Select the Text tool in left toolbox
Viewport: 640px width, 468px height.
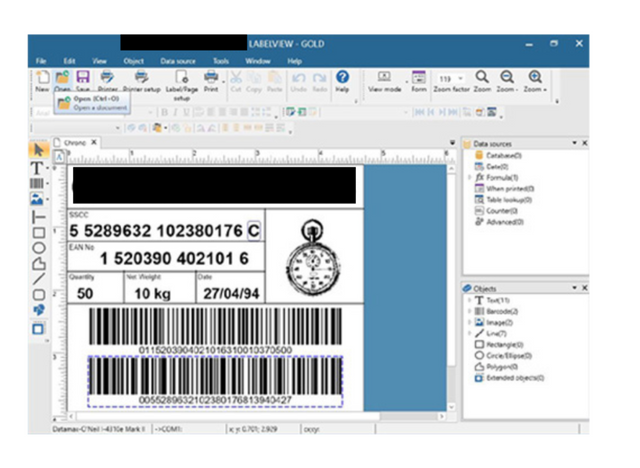pos(37,168)
